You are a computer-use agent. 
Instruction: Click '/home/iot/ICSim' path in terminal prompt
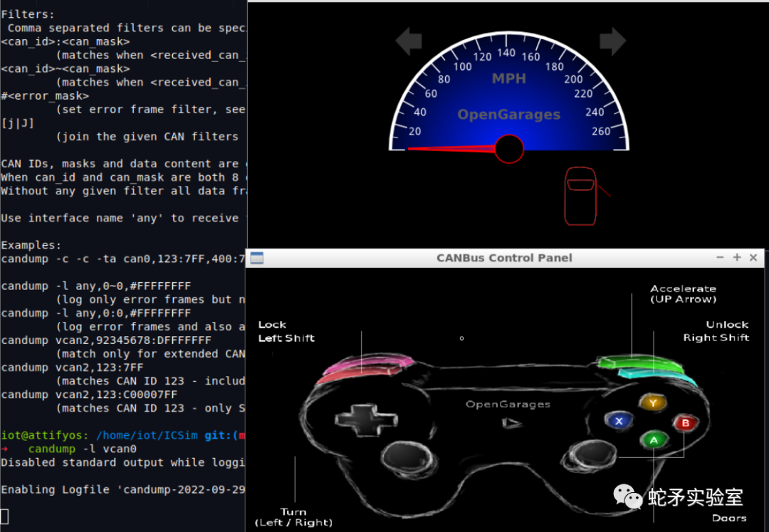click(x=147, y=435)
